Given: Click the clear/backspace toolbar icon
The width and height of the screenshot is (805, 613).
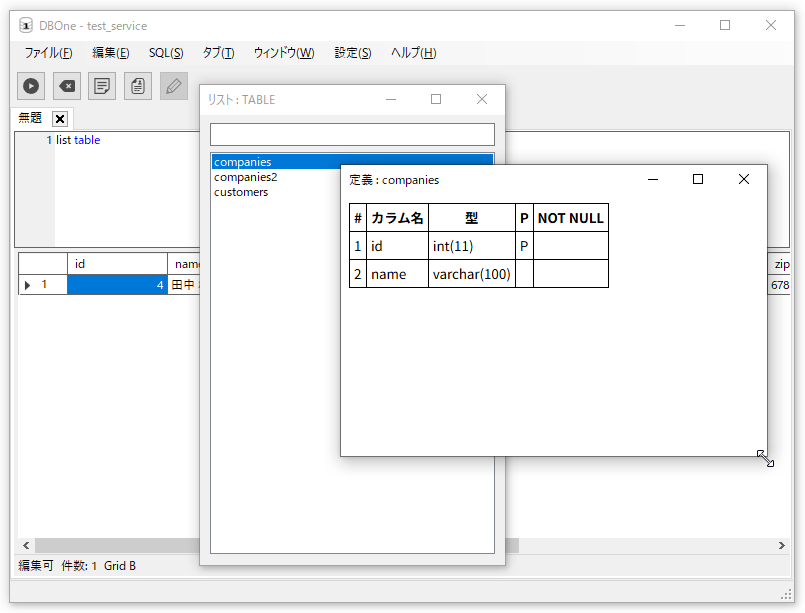Looking at the screenshot, I should coord(66,86).
